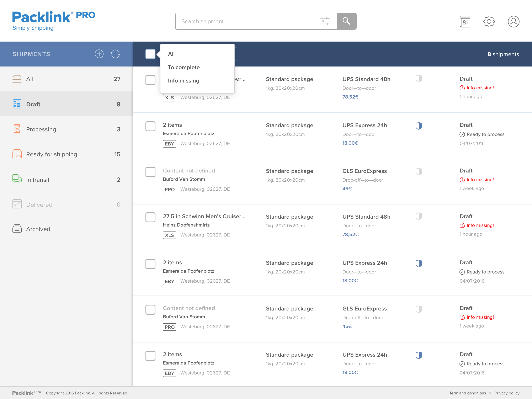
Task: Click the add new shipment plus icon
Action: (x=99, y=54)
